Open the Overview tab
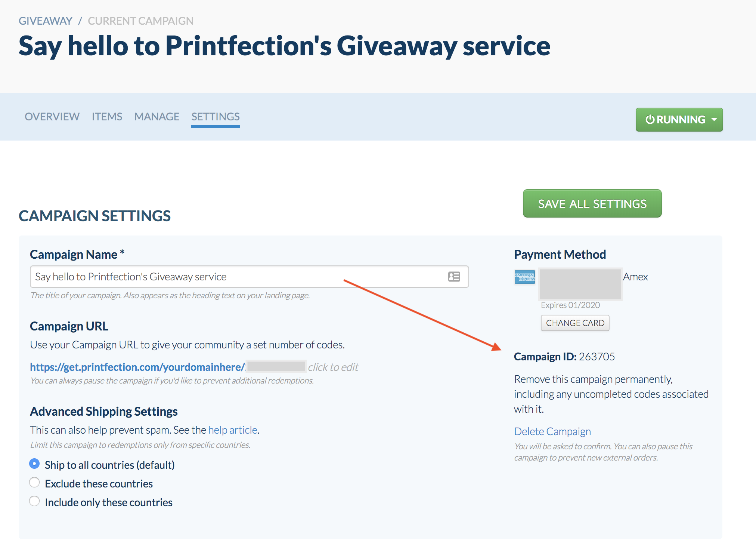The image size is (756, 554). [52, 117]
